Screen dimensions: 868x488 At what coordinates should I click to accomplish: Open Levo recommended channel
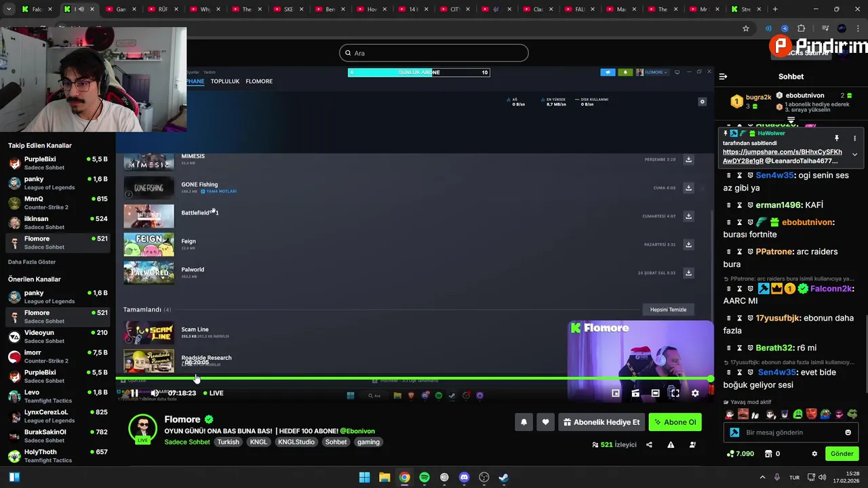(58, 396)
